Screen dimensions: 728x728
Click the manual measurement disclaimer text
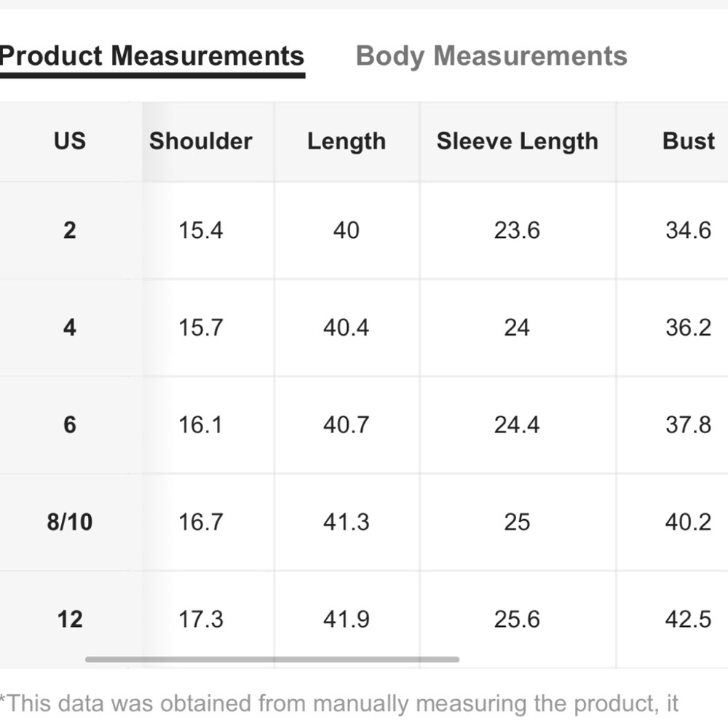[339, 703]
